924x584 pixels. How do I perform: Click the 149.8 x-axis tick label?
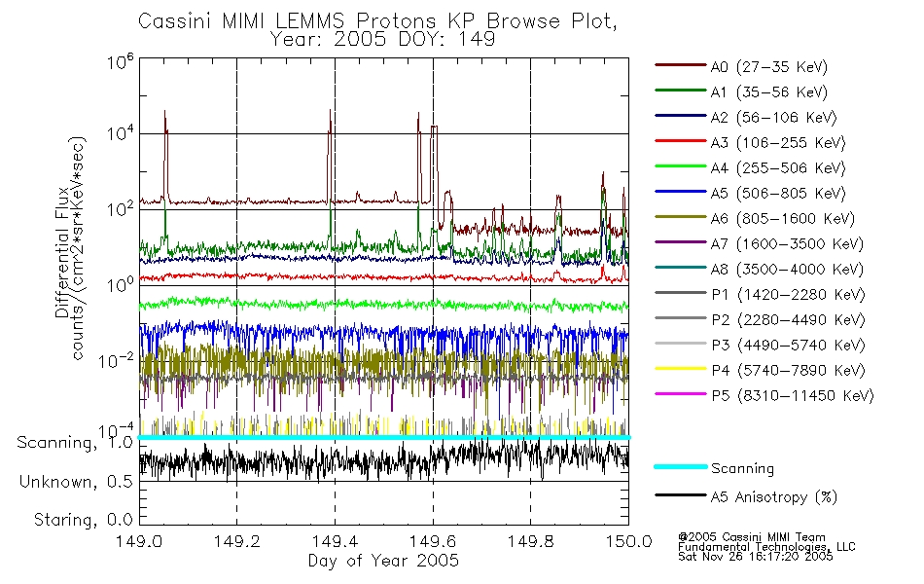click(530, 541)
